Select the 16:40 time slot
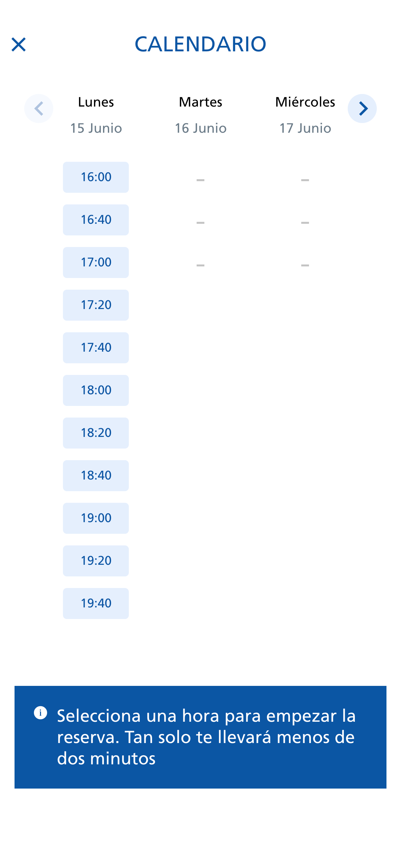The image size is (401, 868). tap(96, 220)
